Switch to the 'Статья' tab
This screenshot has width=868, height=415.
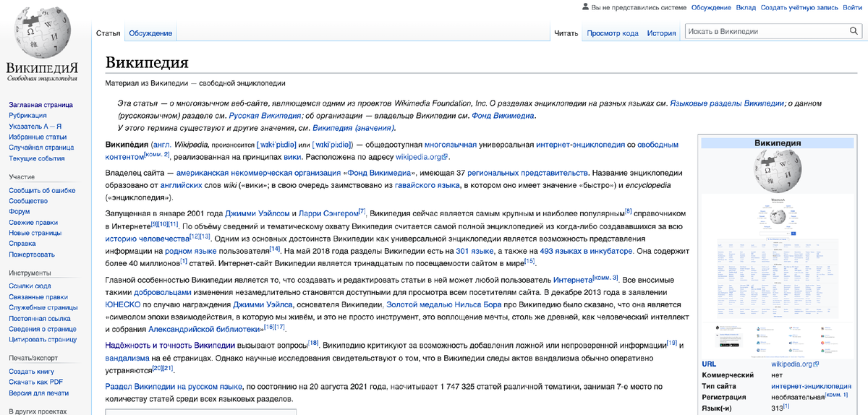click(109, 33)
